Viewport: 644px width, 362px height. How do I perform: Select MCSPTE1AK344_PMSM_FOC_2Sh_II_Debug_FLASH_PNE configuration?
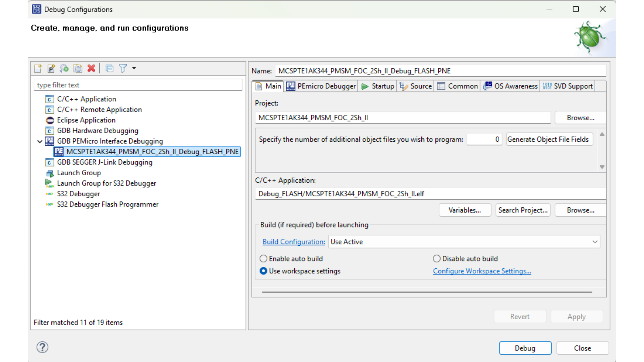pyautogui.click(x=147, y=152)
